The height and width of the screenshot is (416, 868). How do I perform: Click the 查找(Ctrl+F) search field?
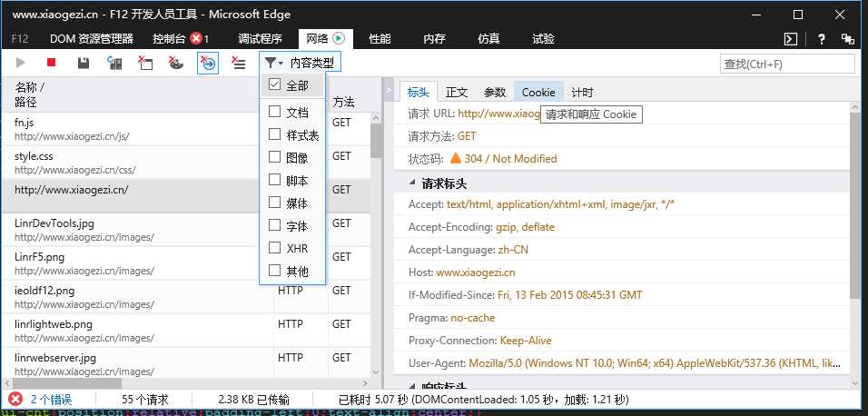point(787,64)
